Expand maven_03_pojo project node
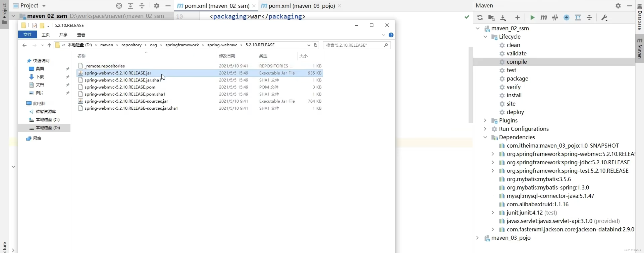The width and height of the screenshot is (644, 253). point(478,238)
